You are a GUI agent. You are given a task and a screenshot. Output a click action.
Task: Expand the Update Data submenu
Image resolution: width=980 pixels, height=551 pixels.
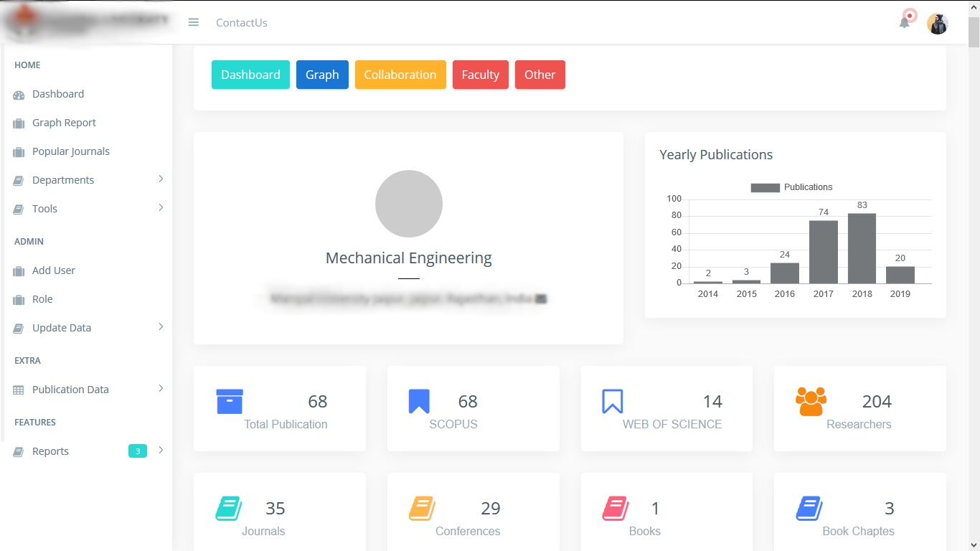(62, 328)
